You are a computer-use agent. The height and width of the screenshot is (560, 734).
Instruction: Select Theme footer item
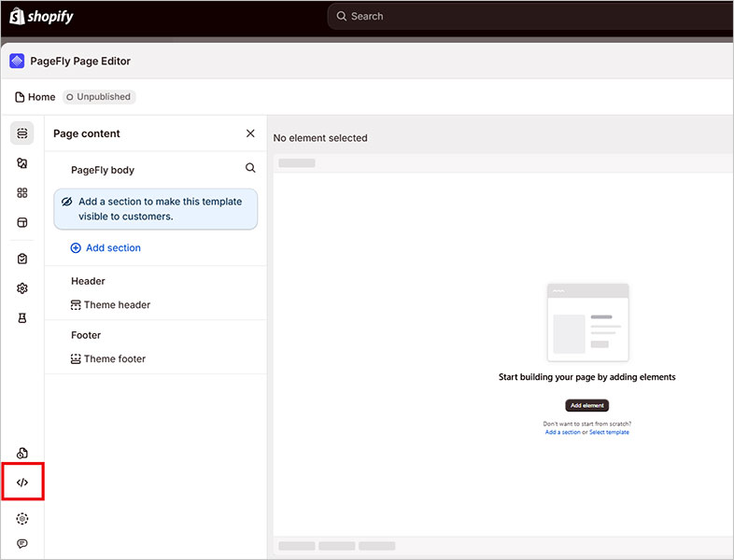[108, 358]
